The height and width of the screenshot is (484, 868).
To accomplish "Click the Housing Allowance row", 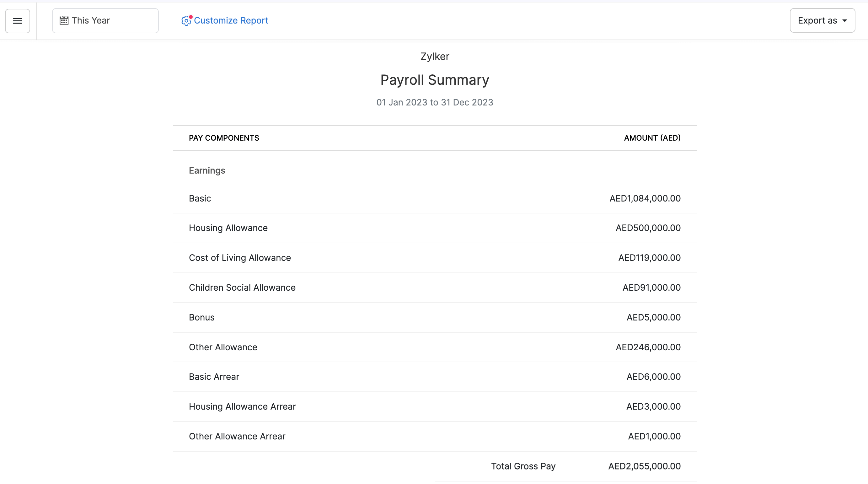I will pyautogui.click(x=228, y=228).
